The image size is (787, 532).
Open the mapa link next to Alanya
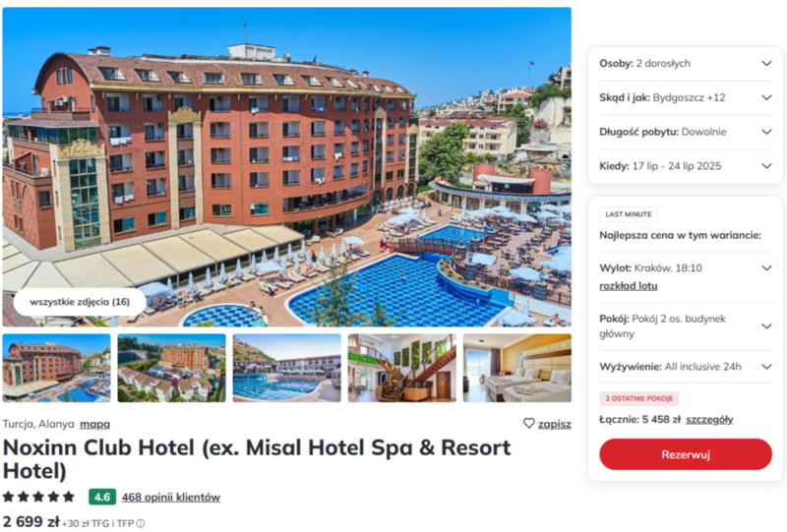[94, 424]
